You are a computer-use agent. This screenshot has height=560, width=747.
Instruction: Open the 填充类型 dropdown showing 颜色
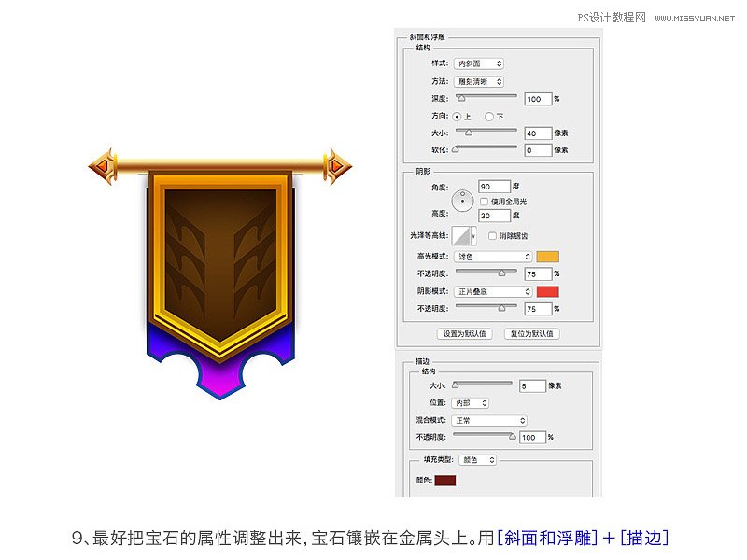pos(478,459)
